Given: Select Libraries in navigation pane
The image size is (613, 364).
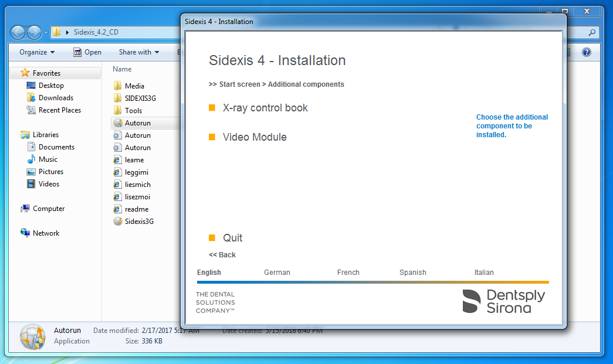Looking at the screenshot, I should pyautogui.click(x=46, y=135).
